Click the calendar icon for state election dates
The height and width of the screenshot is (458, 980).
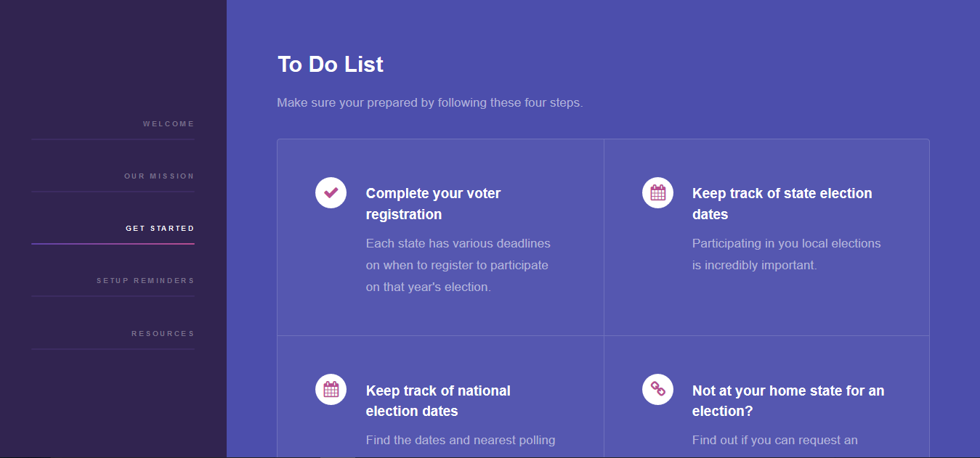[657, 193]
